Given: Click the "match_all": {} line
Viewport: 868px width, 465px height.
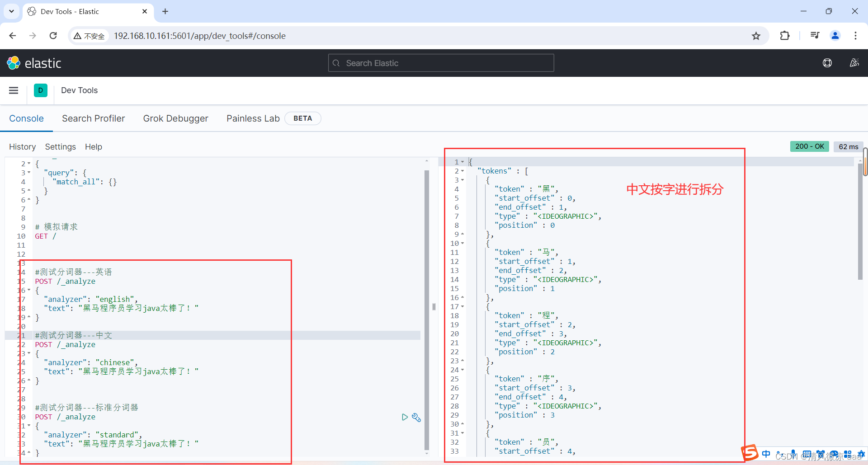Looking at the screenshot, I should point(85,182).
